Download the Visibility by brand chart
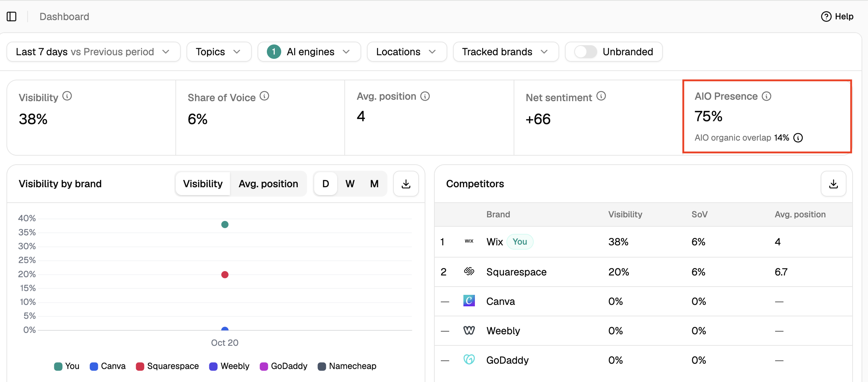This screenshot has width=868, height=382. click(406, 184)
